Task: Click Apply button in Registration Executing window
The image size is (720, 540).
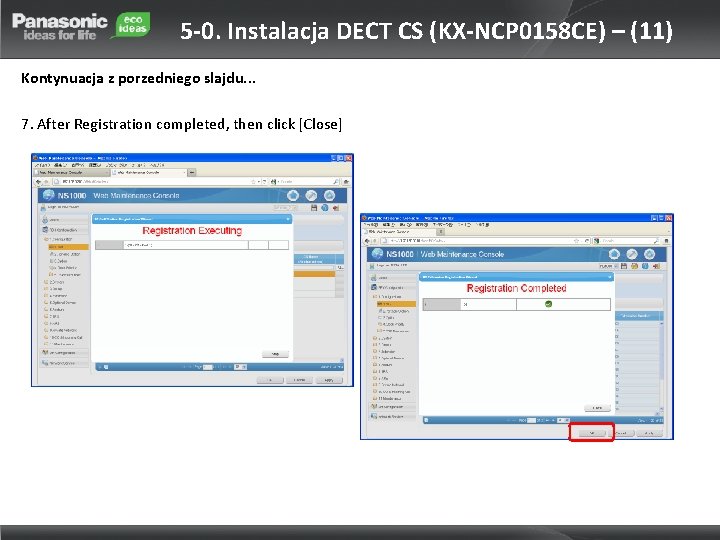Action: (x=329, y=380)
